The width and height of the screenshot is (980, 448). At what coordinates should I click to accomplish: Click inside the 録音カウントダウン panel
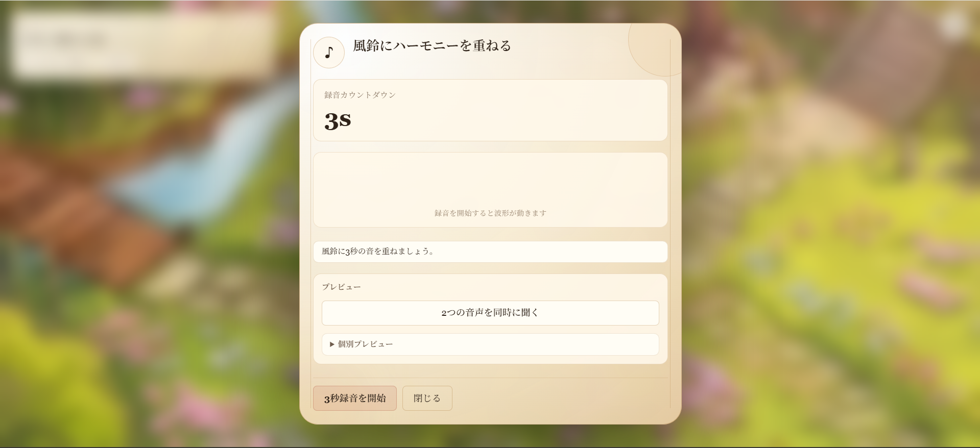(x=489, y=110)
